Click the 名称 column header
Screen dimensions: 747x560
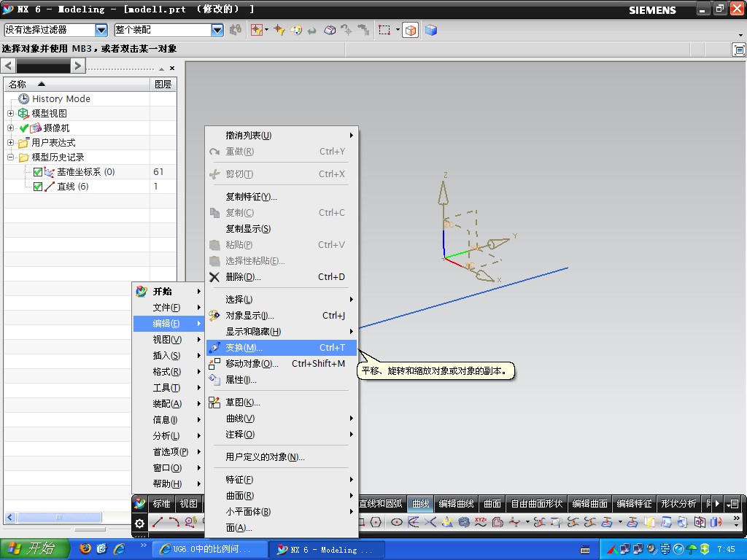(x=77, y=85)
